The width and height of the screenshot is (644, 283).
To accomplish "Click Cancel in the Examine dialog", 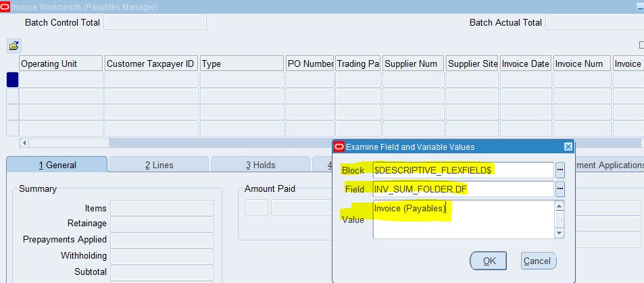I will tap(539, 261).
